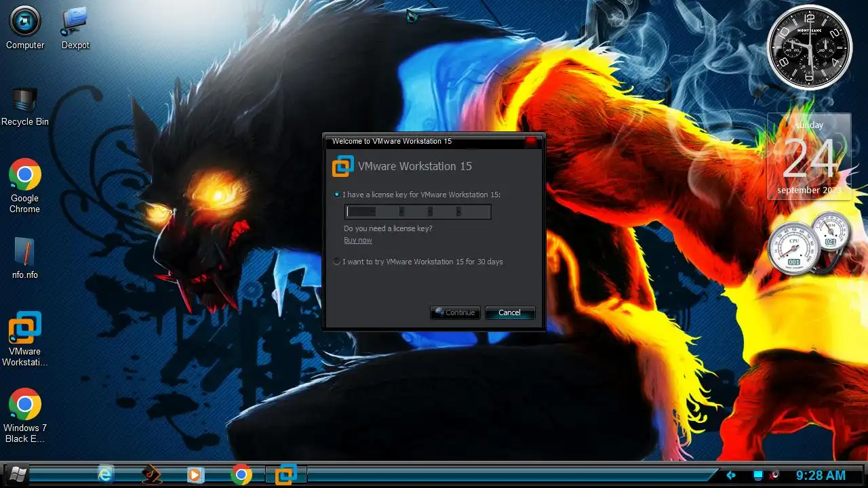
Task: Open the Computer desktop icon
Action: pos(25,28)
